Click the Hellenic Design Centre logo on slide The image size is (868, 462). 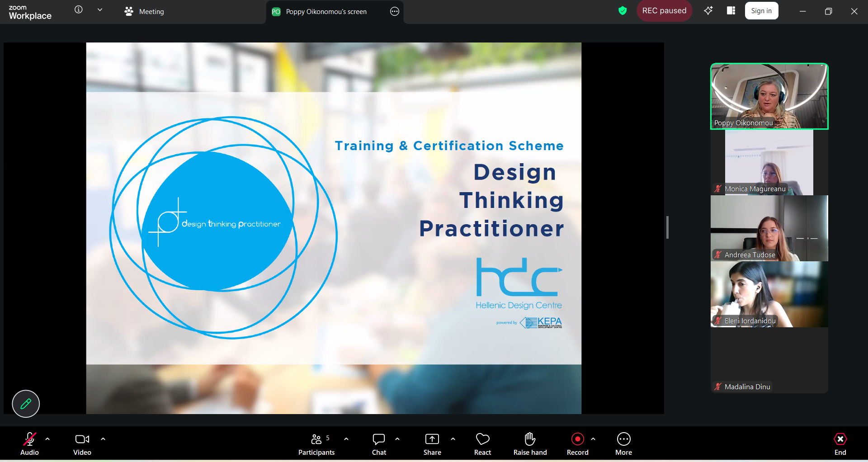click(519, 284)
